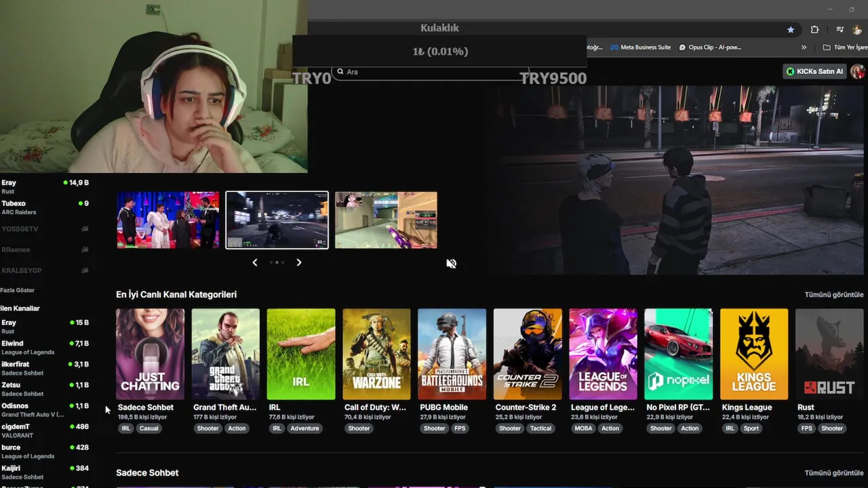Screen dimensions: 868x488
Task: Click the offline icon next to KRALBEYGP
Action: (85, 270)
